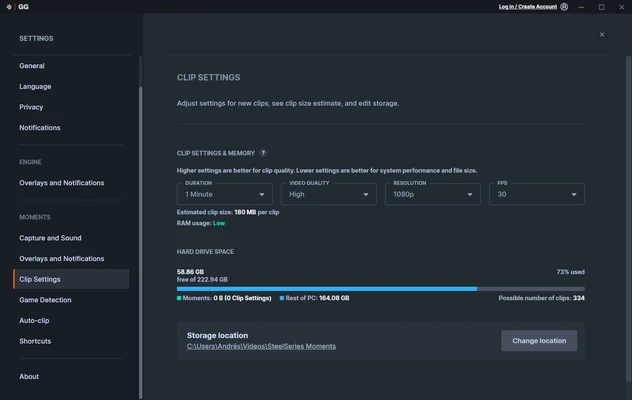Open Shortcuts settings
Screen dimensions: 632x400
point(35,341)
